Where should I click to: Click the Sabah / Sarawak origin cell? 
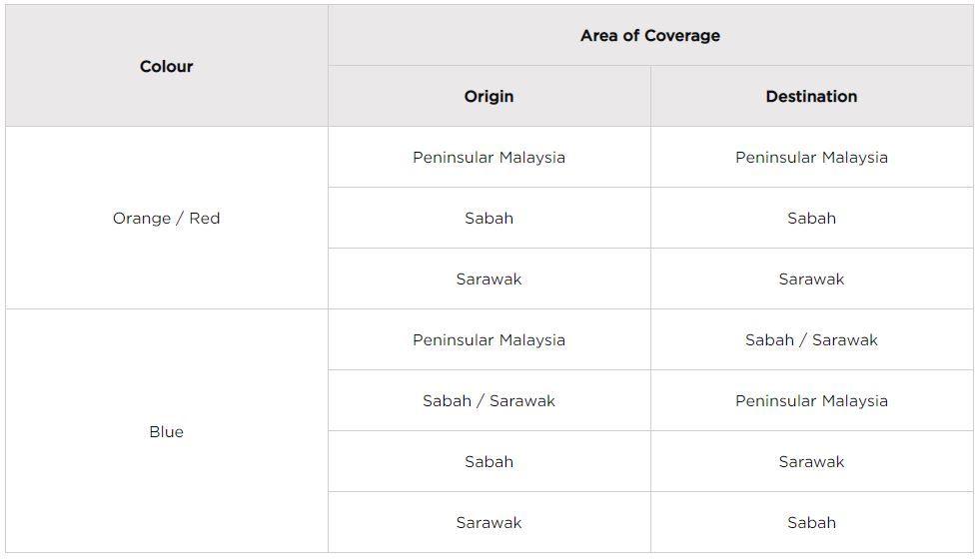coord(489,401)
